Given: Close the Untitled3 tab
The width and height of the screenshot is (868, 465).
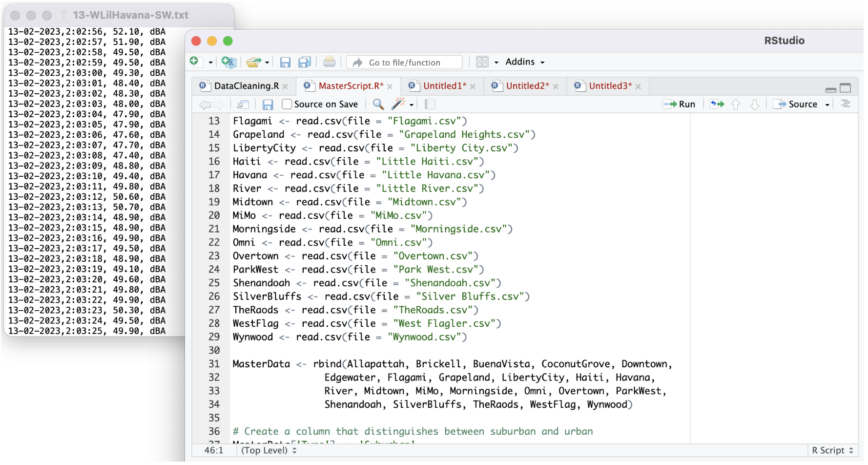Looking at the screenshot, I should [x=638, y=86].
